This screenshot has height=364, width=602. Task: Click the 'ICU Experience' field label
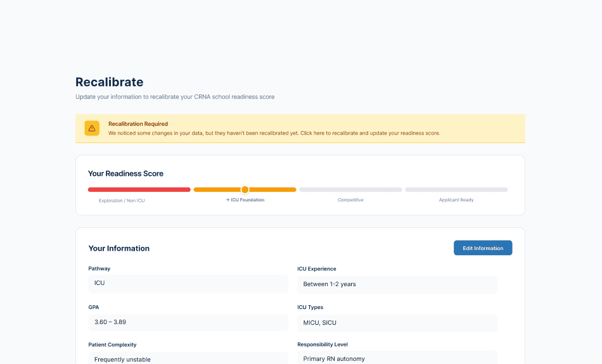pos(317,269)
